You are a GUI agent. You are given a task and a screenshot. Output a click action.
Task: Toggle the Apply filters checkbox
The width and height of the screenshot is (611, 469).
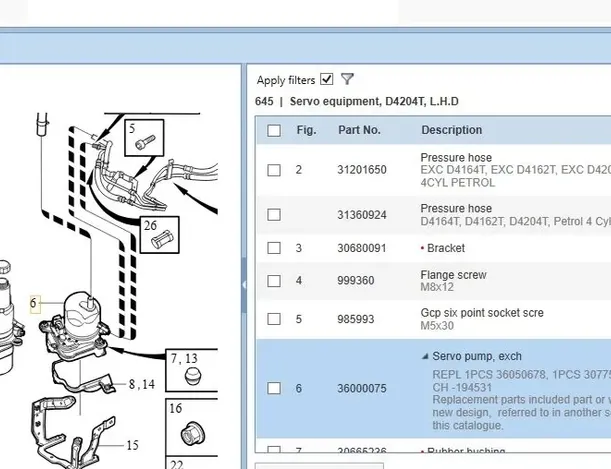click(x=327, y=80)
